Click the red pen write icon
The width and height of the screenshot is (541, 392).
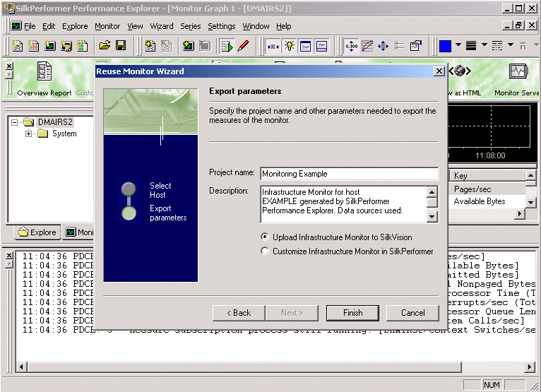[243, 45]
